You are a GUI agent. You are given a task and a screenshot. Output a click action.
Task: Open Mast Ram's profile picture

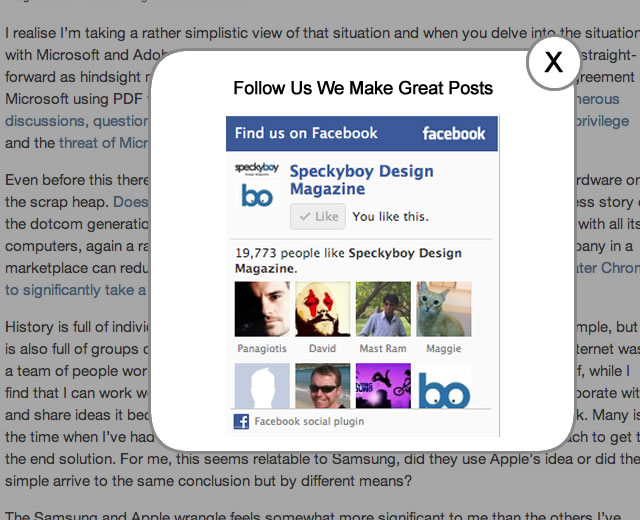(383, 309)
